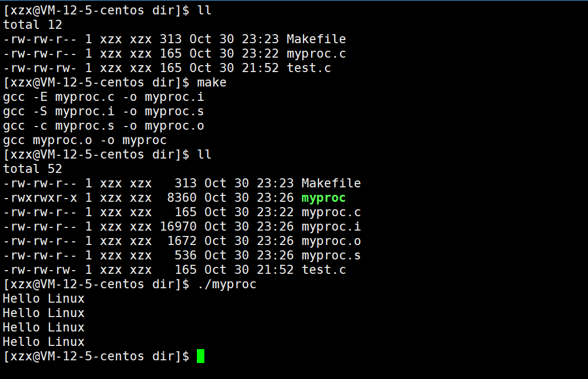Click 'Makefile' in the first listing
Image resolution: width=588 pixels, height=379 pixels.
[x=316, y=39]
